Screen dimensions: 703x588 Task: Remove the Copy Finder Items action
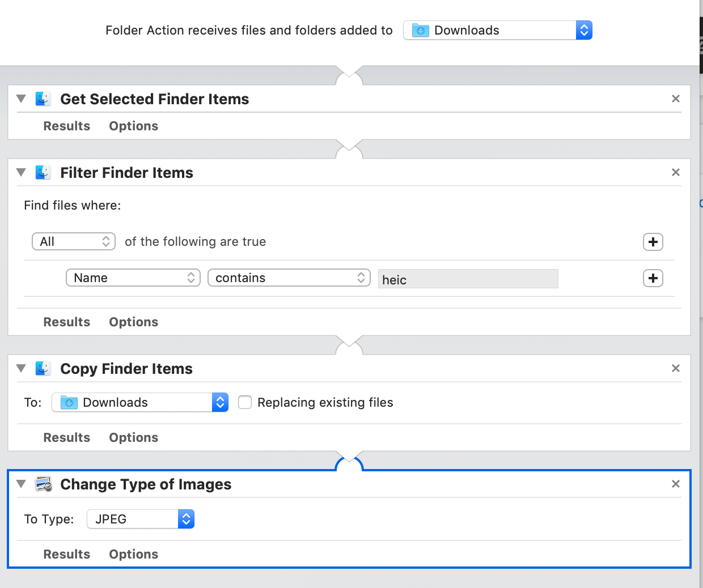click(675, 368)
